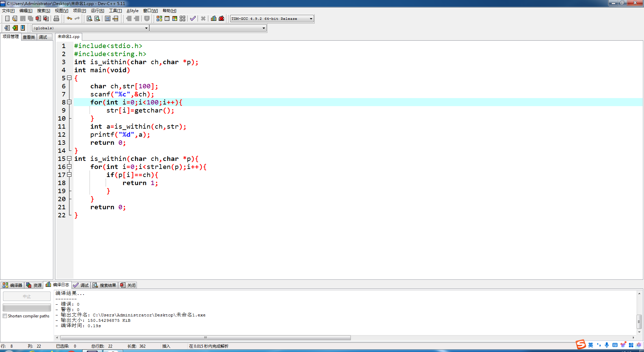Viewport: 644px width, 352px height.
Task: Toggle the 英 input language indicator
Action: click(x=591, y=345)
